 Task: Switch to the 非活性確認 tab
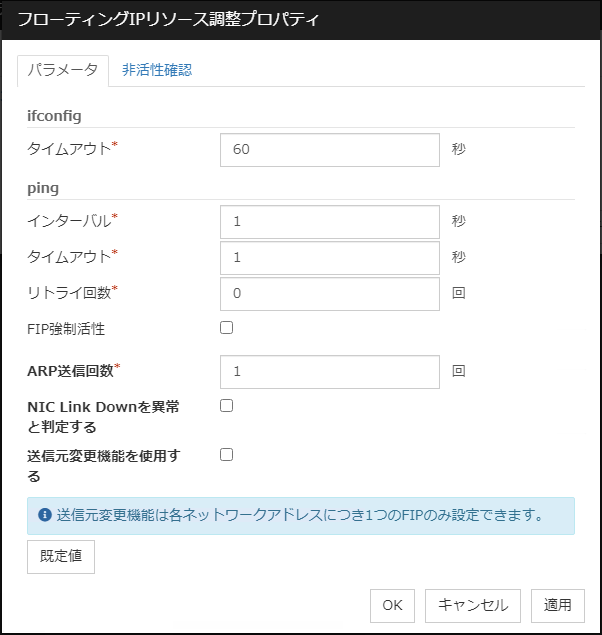point(157,70)
